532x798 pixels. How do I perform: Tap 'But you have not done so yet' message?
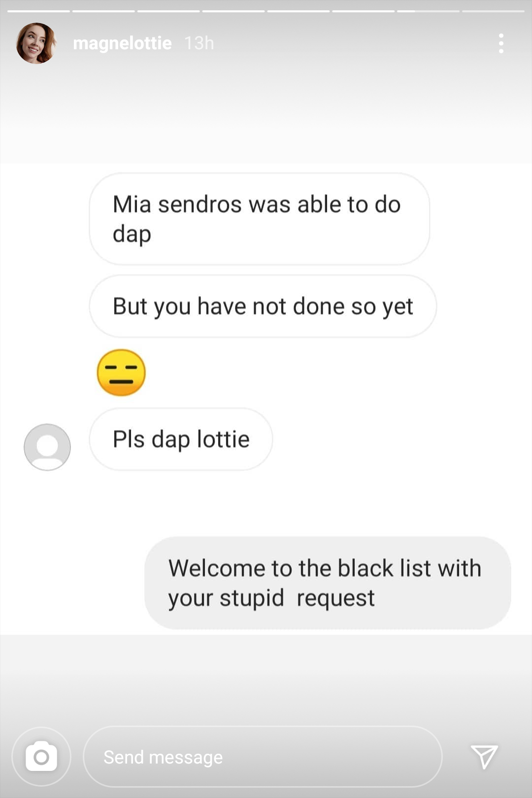pos(263,306)
